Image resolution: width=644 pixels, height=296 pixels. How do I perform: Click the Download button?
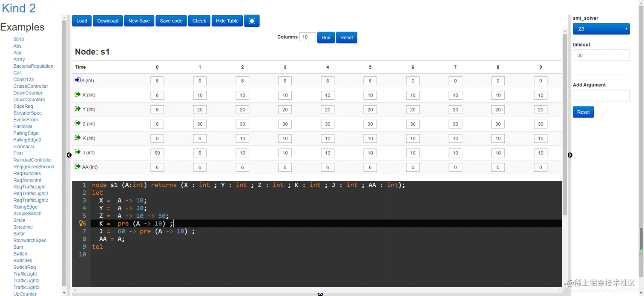point(108,21)
